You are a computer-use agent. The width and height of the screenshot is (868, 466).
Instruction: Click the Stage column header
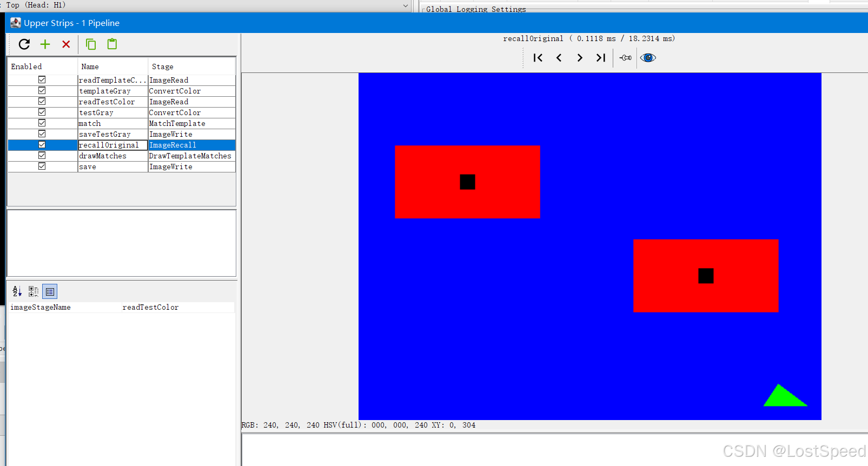pyautogui.click(x=191, y=66)
